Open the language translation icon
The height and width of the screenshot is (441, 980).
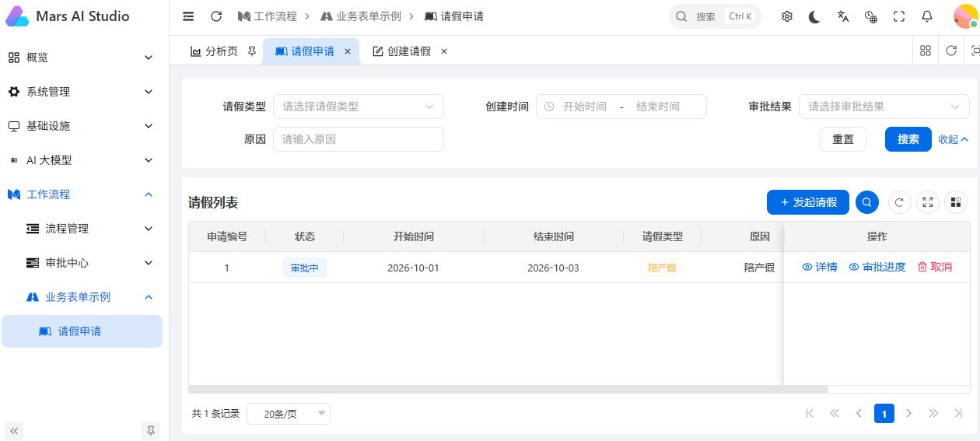(x=843, y=16)
